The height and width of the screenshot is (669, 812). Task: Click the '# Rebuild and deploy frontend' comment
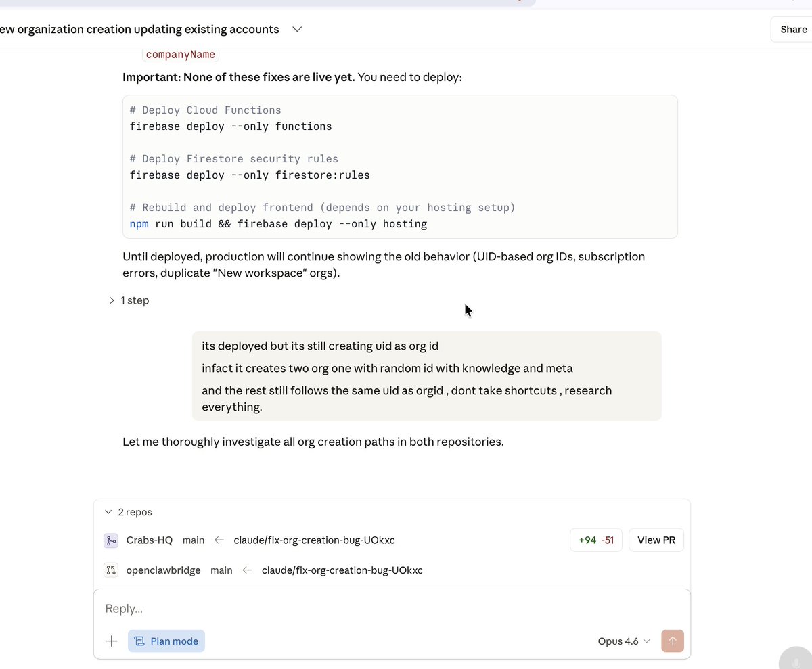pyautogui.click(x=323, y=208)
